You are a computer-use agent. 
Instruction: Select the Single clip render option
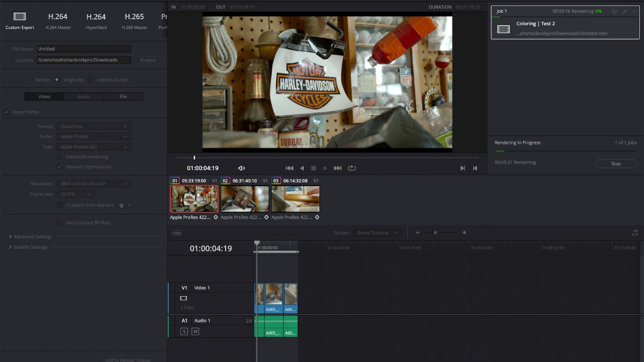(57, 80)
